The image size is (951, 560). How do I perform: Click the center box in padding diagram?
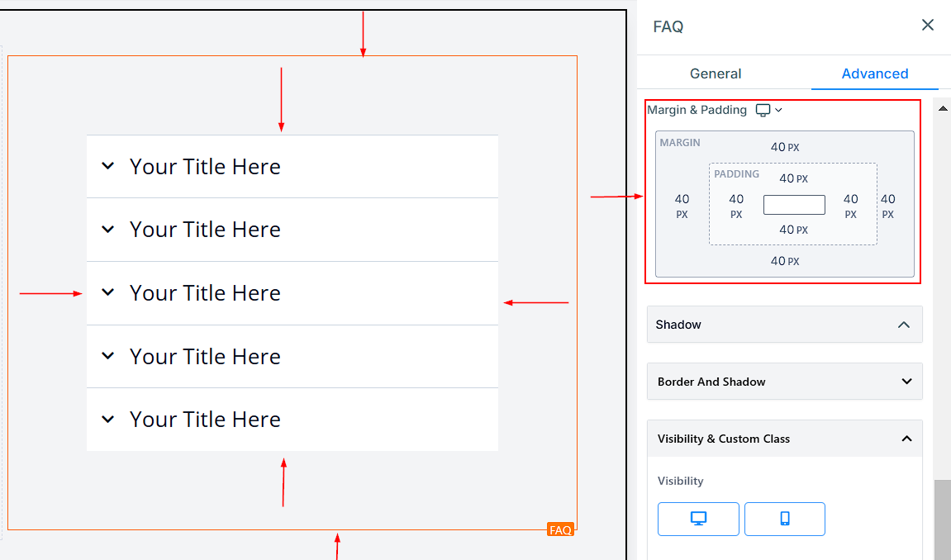[x=794, y=205]
